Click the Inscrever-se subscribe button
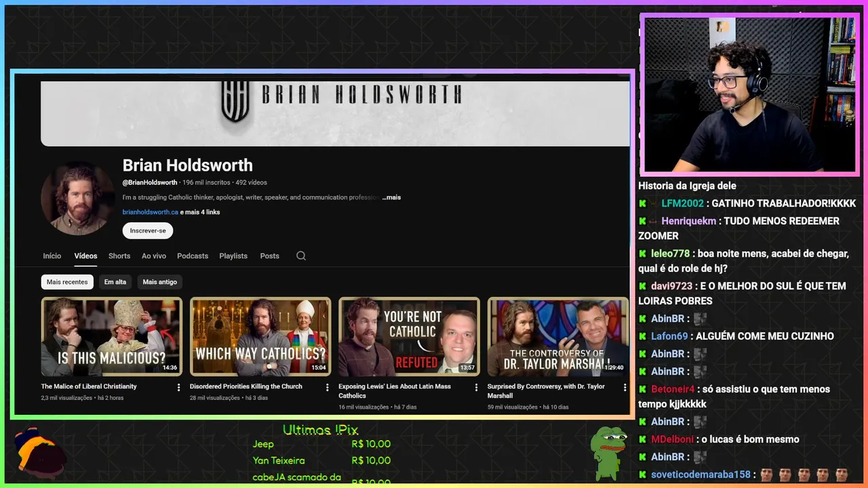 tap(148, 230)
